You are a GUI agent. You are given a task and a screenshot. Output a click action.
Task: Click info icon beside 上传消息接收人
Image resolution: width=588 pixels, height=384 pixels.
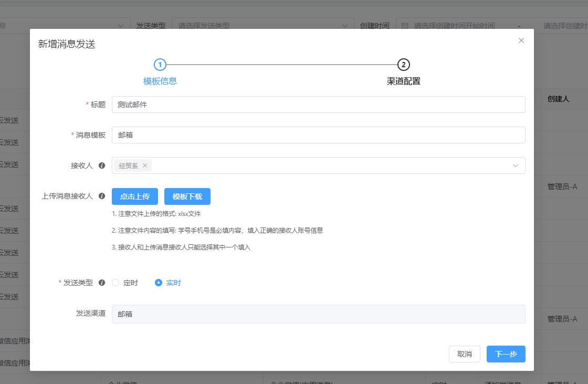102,196
